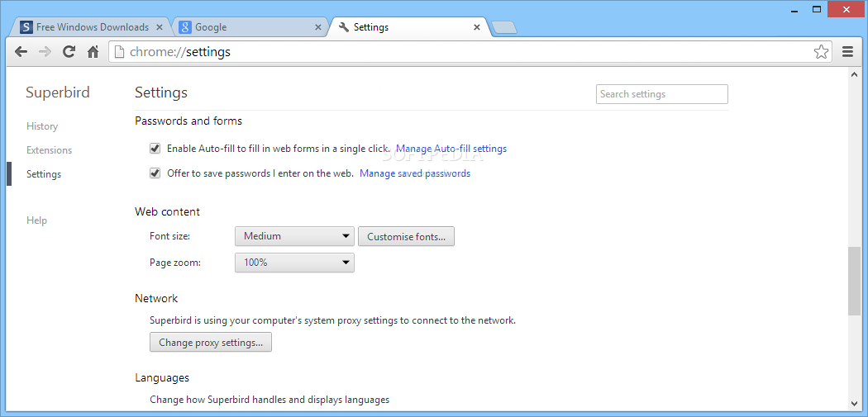868x417 pixels.
Task: Open the Page zoom dropdown
Action: tap(294, 263)
